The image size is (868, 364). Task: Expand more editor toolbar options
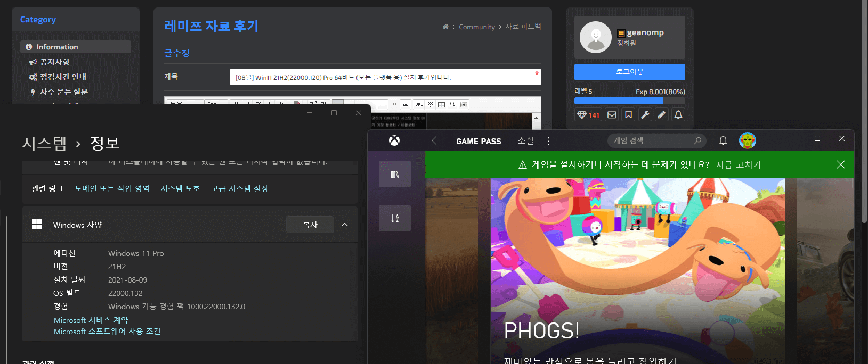[x=394, y=104]
